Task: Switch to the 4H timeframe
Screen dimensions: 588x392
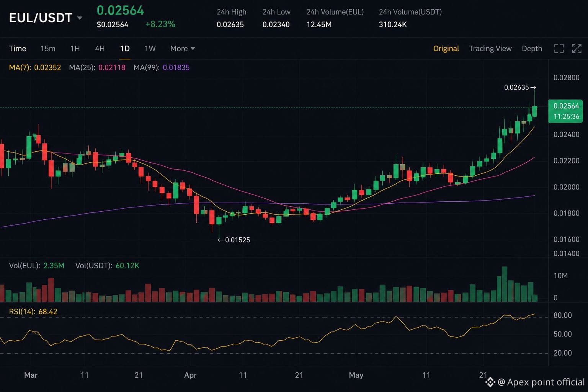Action: (100, 49)
